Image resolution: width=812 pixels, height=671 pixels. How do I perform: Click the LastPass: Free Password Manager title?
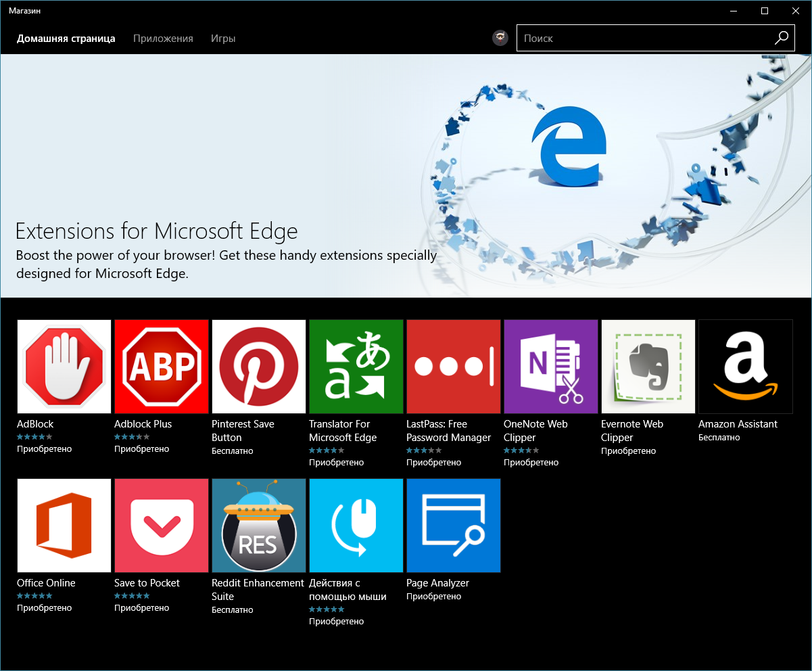click(x=449, y=431)
